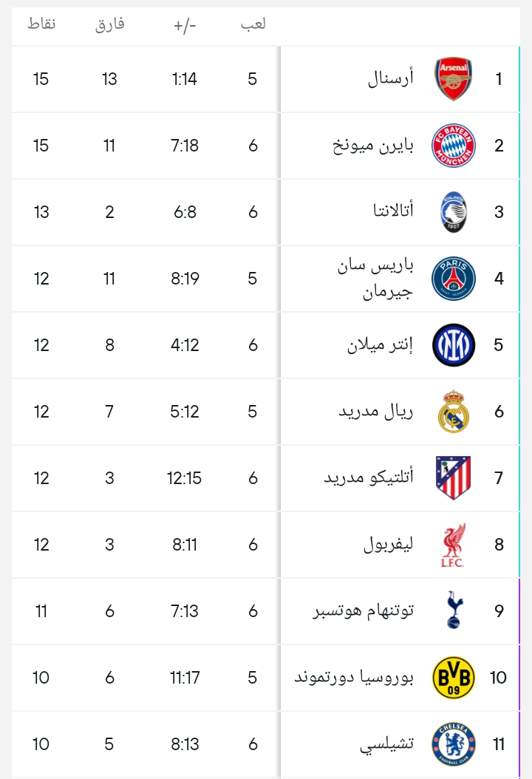Viewport: 532px width, 779px height.
Task: Click the ليفربول team name
Action: click(389, 545)
